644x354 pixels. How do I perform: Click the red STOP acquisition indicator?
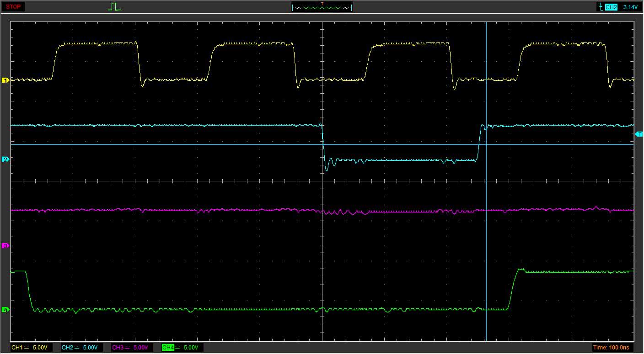click(x=13, y=7)
